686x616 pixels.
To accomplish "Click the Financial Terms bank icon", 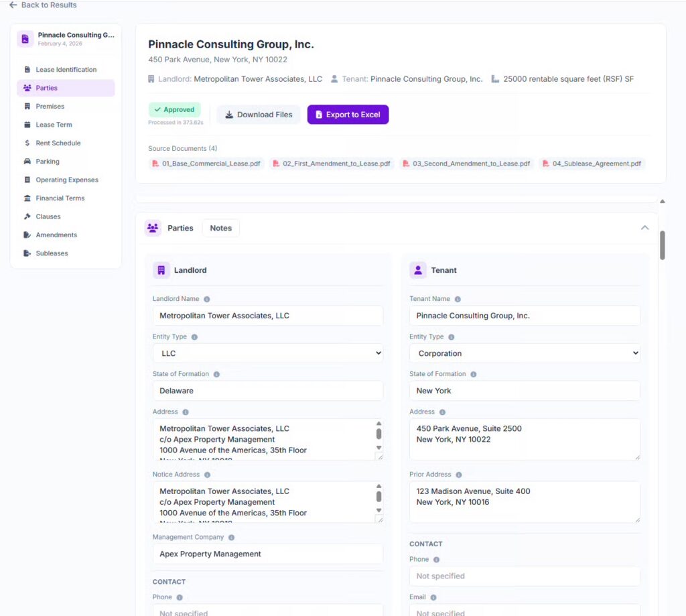I will 27,198.
